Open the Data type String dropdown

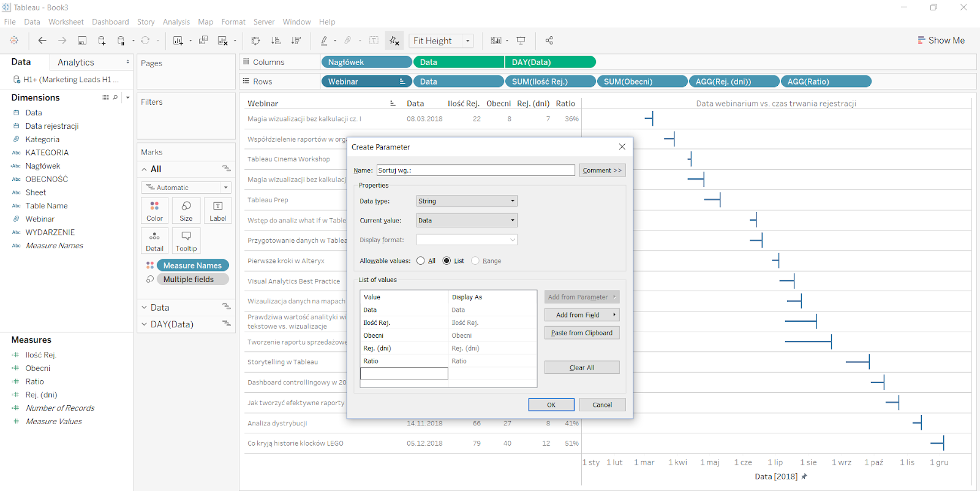point(467,201)
